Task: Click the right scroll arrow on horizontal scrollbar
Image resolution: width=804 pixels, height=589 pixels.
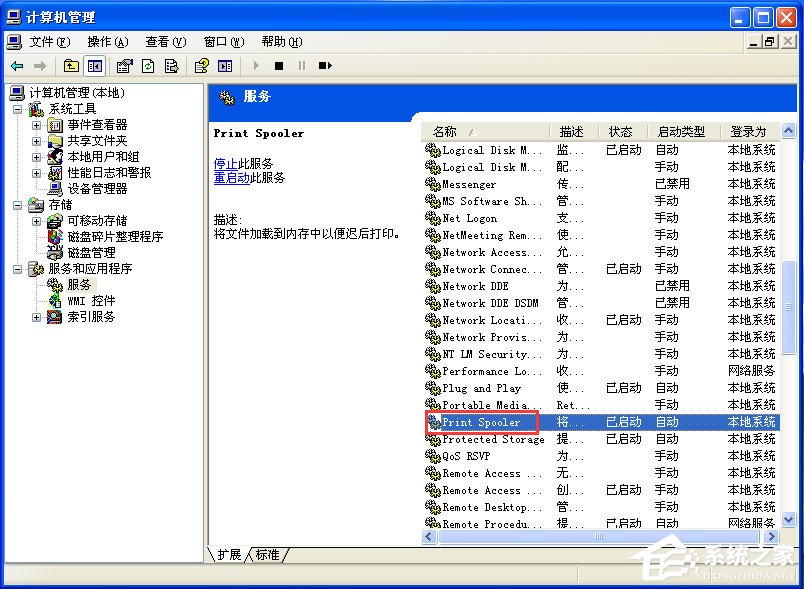Action: click(773, 536)
